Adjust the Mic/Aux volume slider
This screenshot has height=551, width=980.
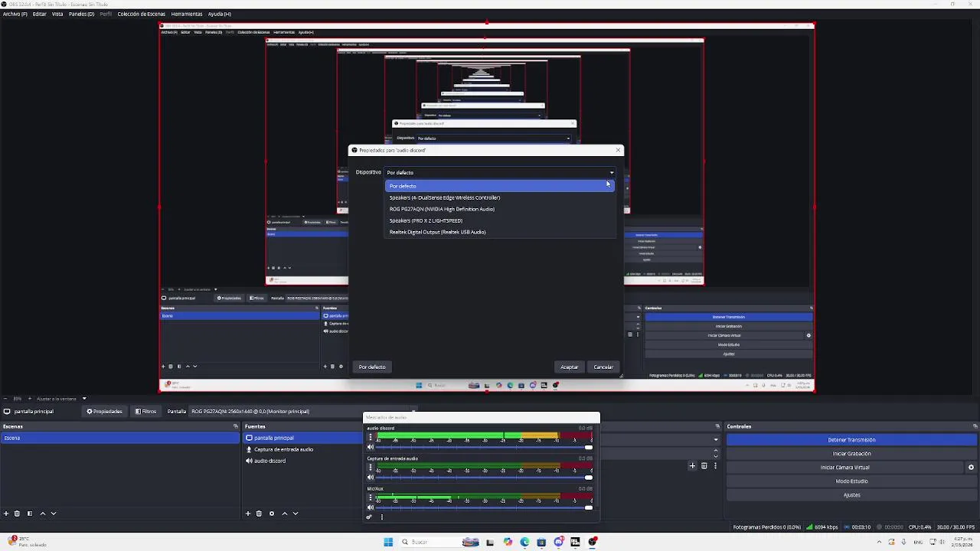click(484, 507)
